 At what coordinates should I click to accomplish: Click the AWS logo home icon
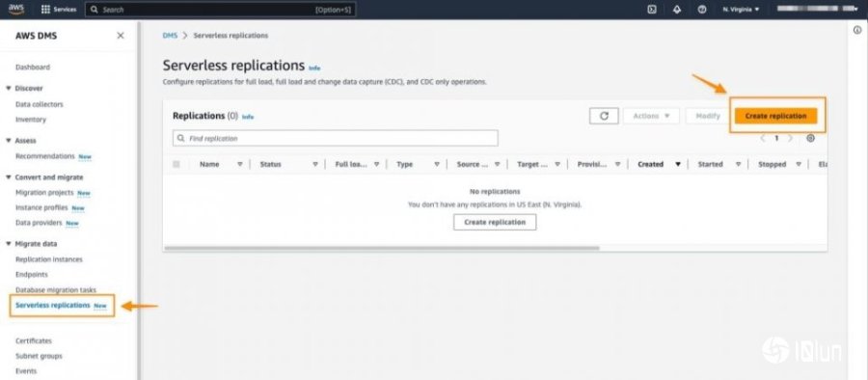16,10
